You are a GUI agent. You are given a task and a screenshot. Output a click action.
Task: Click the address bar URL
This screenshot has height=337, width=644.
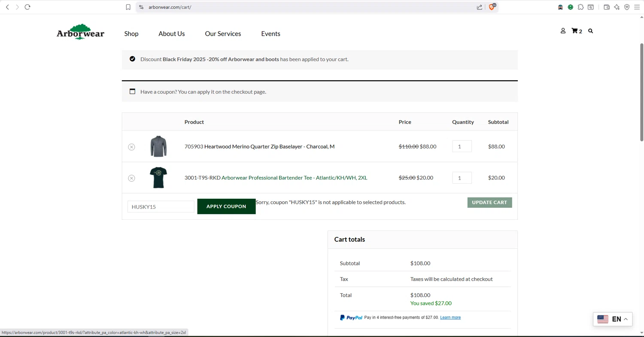[170, 7]
